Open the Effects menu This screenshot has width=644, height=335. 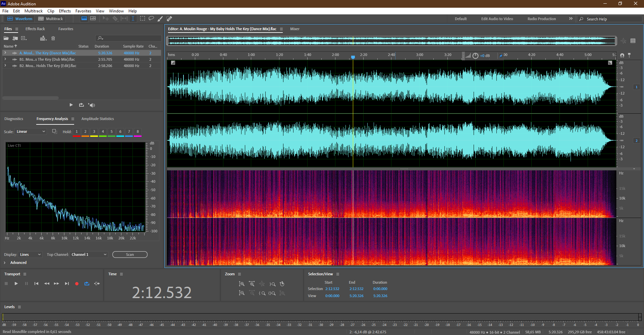[x=65, y=11]
